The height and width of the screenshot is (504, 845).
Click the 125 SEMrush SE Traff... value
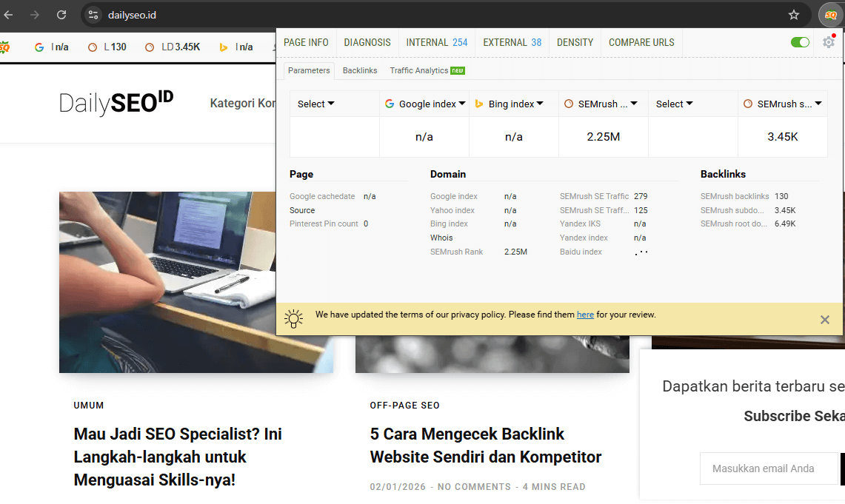[x=641, y=210]
